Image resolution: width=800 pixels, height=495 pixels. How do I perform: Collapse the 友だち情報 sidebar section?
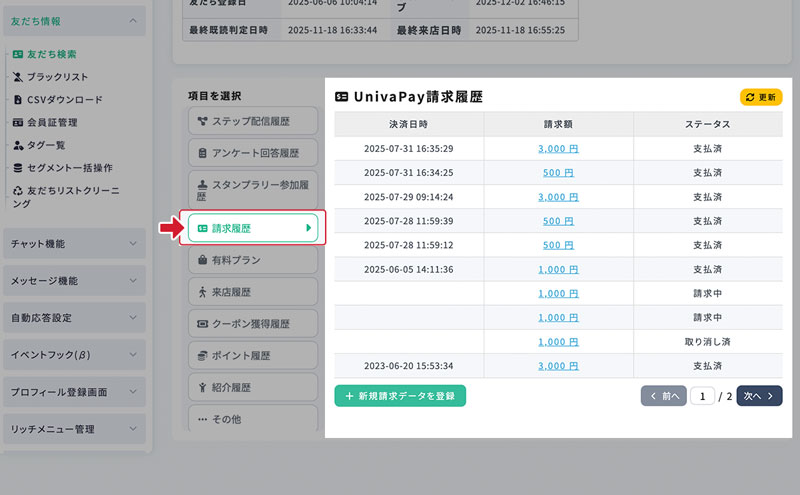pos(133,20)
